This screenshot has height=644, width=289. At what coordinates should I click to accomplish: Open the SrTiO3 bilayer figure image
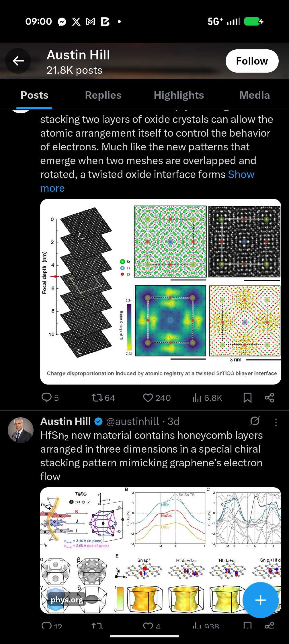click(x=161, y=291)
